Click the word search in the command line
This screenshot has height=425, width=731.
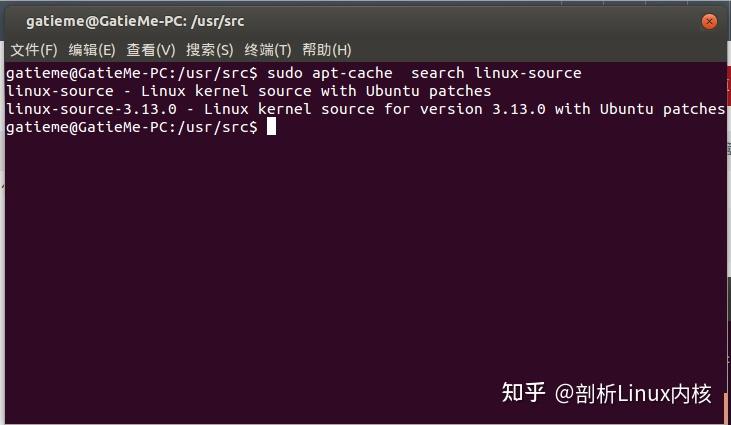coord(437,73)
